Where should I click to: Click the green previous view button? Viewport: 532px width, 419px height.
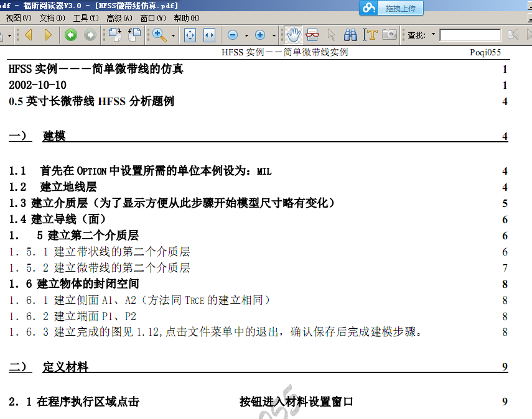[x=71, y=35]
